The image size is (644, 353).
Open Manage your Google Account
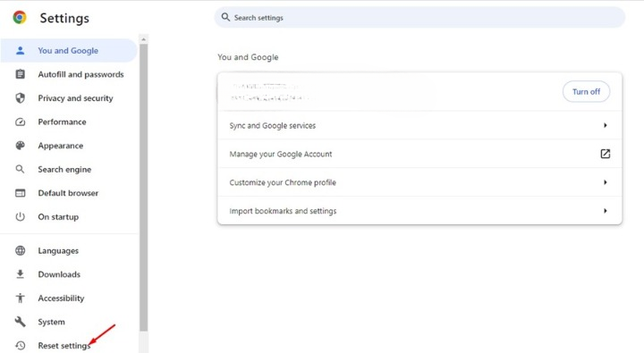click(x=419, y=154)
